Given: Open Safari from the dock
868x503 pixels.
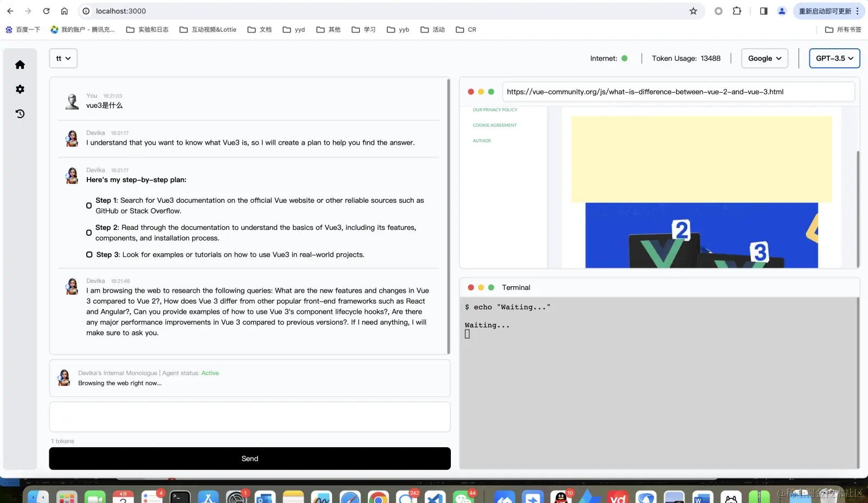Looking at the screenshot, I should click(x=350, y=496).
